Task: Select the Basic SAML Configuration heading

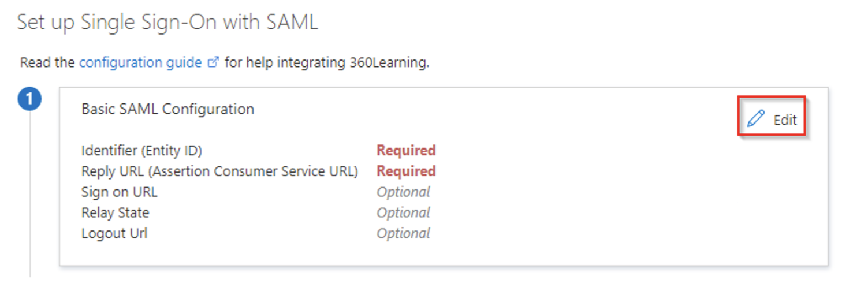Action: (167, 109)
